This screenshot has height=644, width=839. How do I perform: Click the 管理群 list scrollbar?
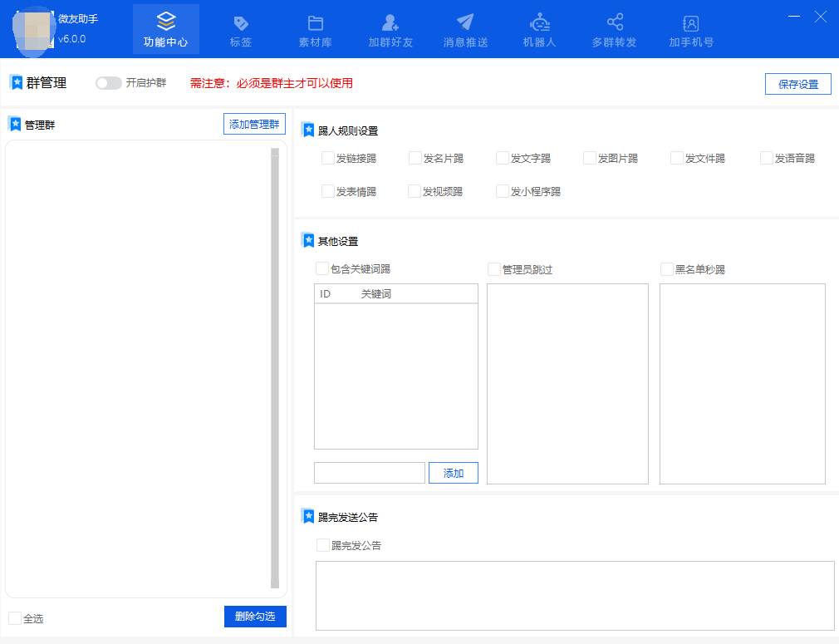click(275, 368)
